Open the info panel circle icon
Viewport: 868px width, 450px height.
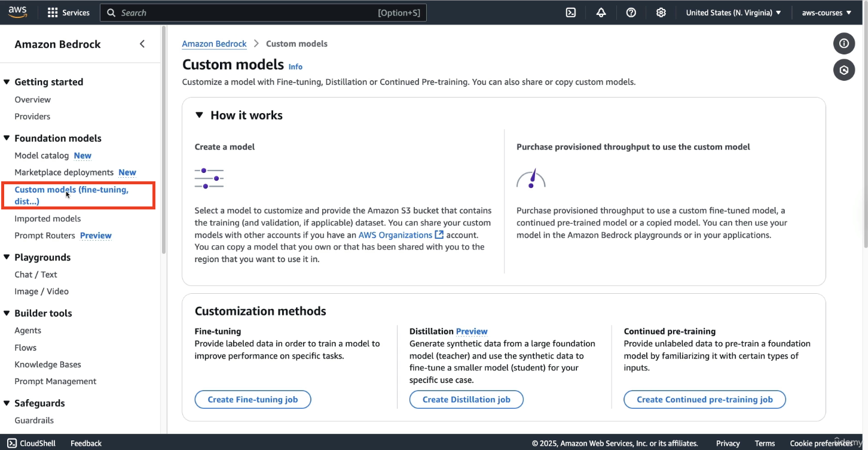point(844,43)
